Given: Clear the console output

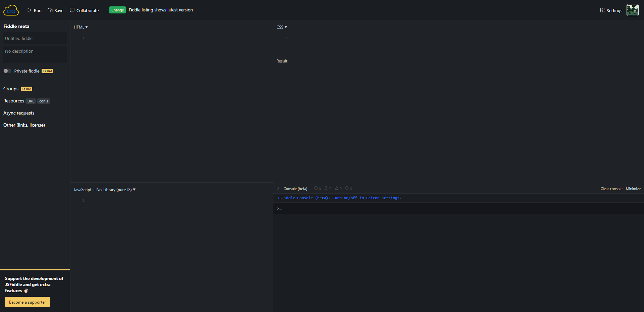Looking at the screenshot, I should [611, 189].
